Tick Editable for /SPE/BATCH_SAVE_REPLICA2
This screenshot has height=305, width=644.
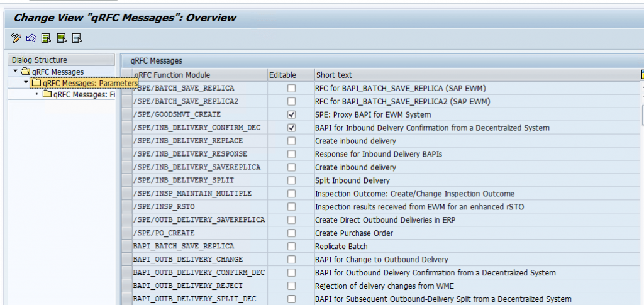[x=291, y=101]
